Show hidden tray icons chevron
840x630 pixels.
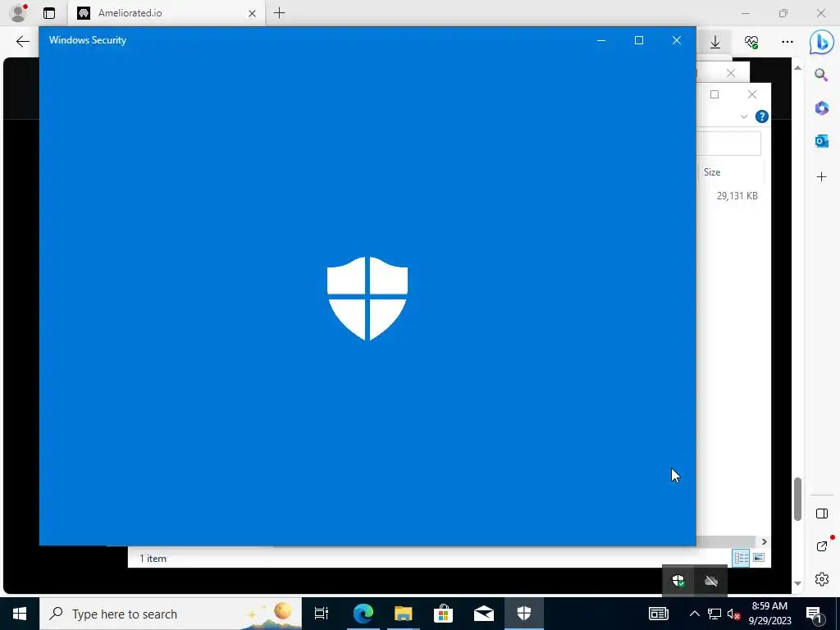pos(694,614)
